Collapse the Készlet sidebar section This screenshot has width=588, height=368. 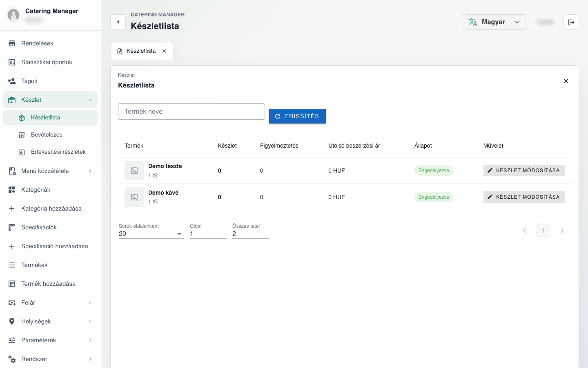coord(90,100)
